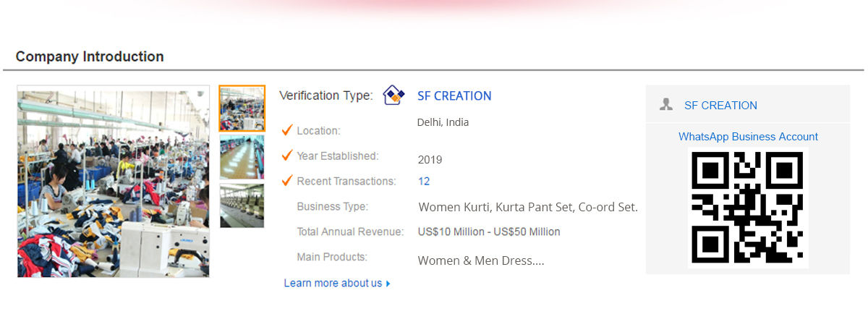The width and height of the screenshot is (868, 314).
Task: Open the large sewing factory photo
Action: pos(114,181)
